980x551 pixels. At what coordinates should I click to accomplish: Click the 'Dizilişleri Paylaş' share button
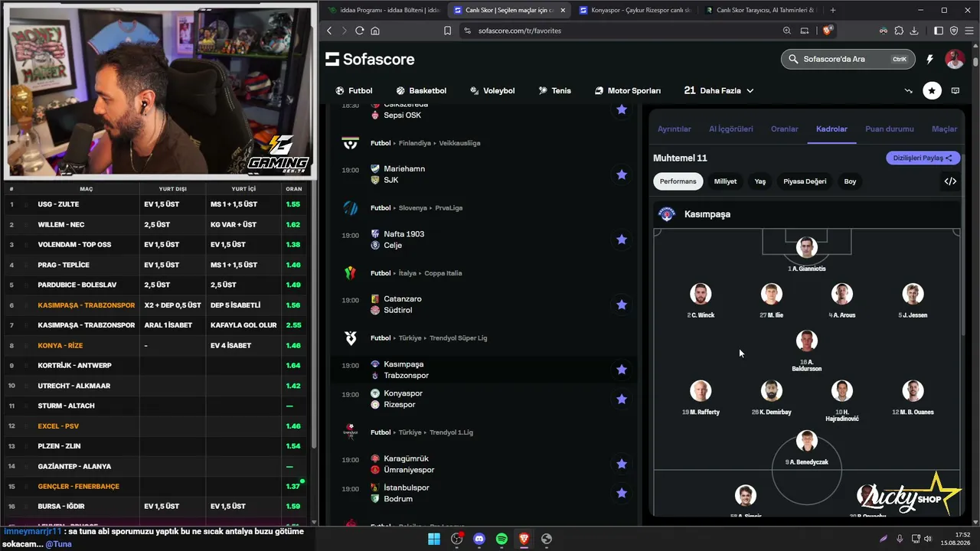(x=923, y=158)
